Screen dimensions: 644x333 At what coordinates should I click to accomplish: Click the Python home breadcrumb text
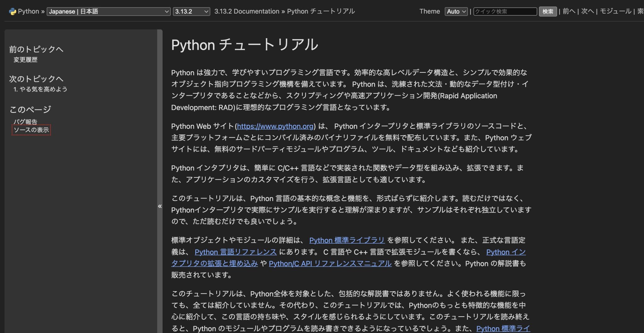[x=28, y=11]
